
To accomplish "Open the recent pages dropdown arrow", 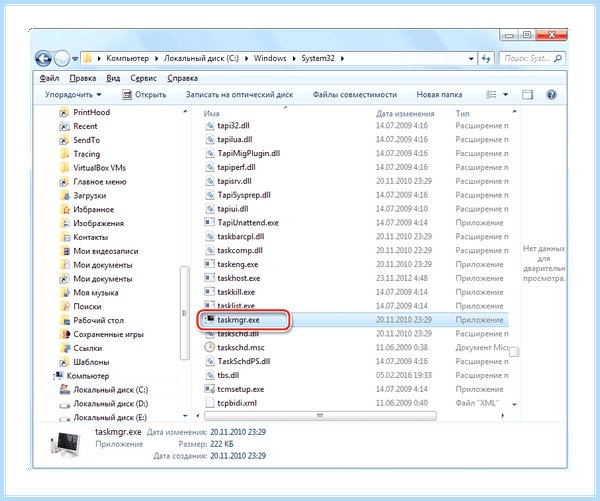I will 75,59.
